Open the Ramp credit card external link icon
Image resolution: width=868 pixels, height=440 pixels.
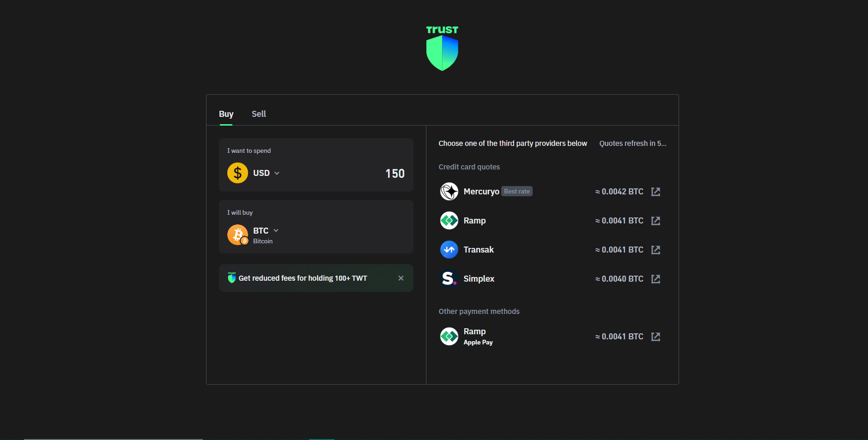pyautogui.click(x=656, y=221)
